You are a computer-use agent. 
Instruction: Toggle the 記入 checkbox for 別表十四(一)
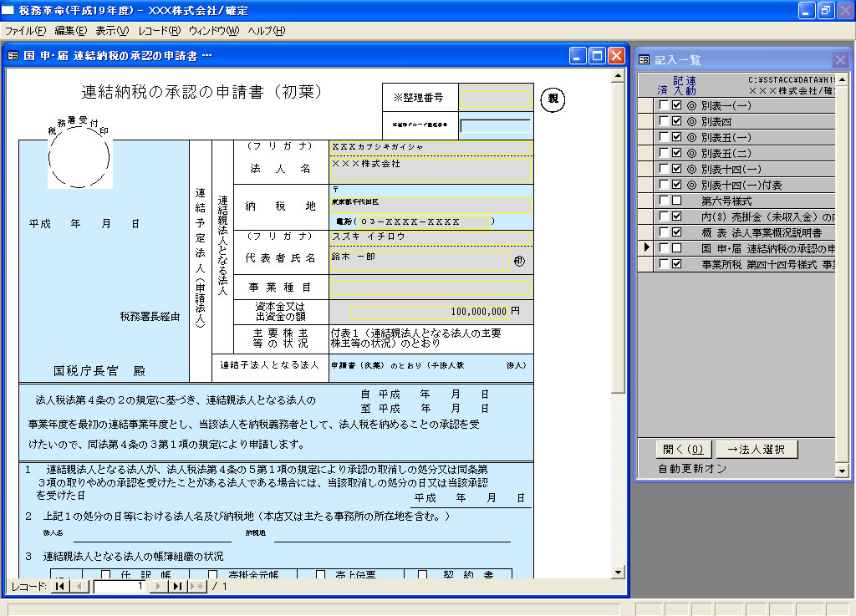(x=677, y=169)
